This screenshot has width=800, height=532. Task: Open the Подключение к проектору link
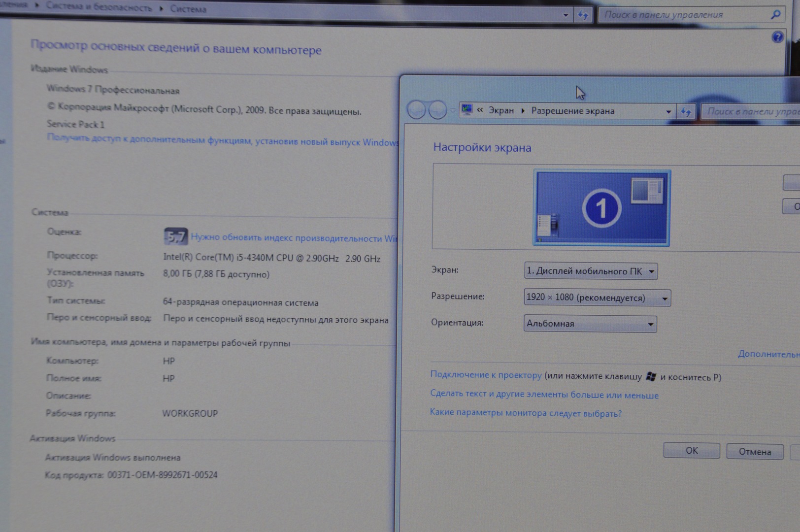tap(486, 375)
